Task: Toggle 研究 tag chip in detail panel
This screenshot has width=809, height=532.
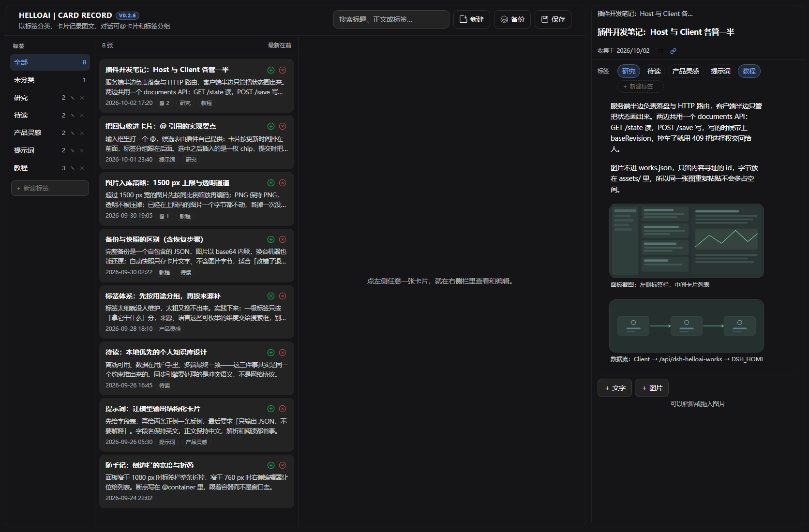Action: [629, 71]
